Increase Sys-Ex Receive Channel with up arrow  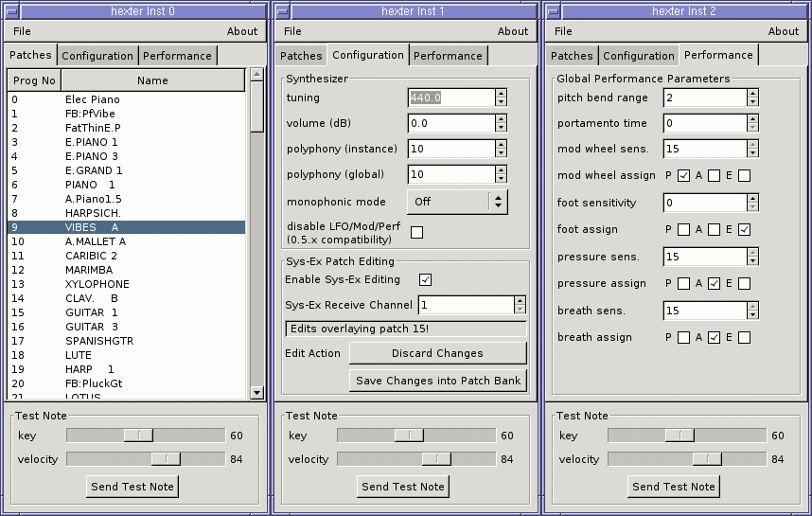520,301
